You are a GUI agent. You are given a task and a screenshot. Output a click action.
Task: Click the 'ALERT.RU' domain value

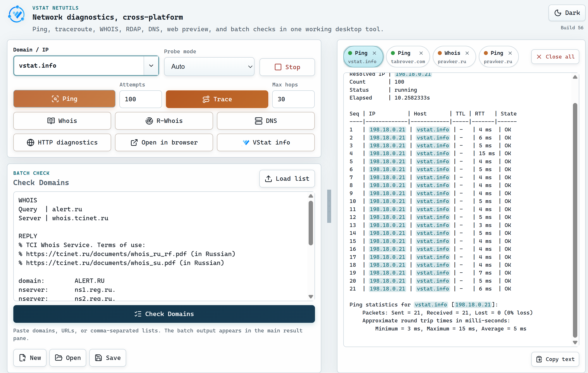pyautogui.click(x=89, y=281)
